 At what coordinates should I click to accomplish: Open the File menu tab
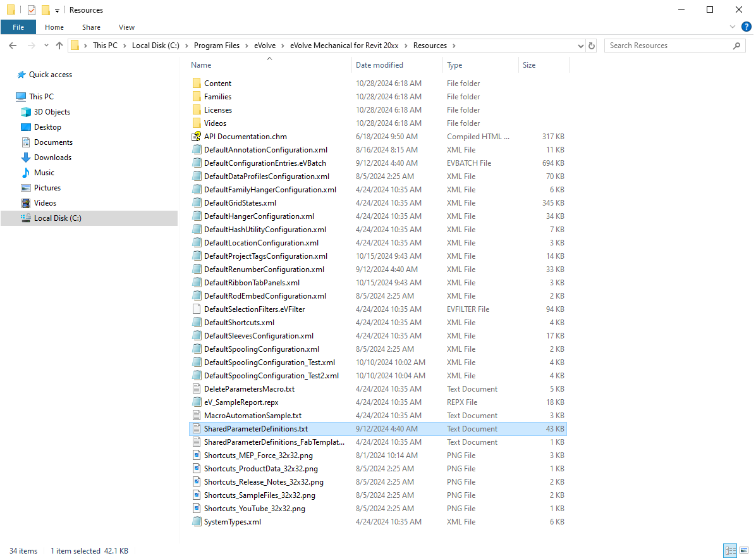18,27
